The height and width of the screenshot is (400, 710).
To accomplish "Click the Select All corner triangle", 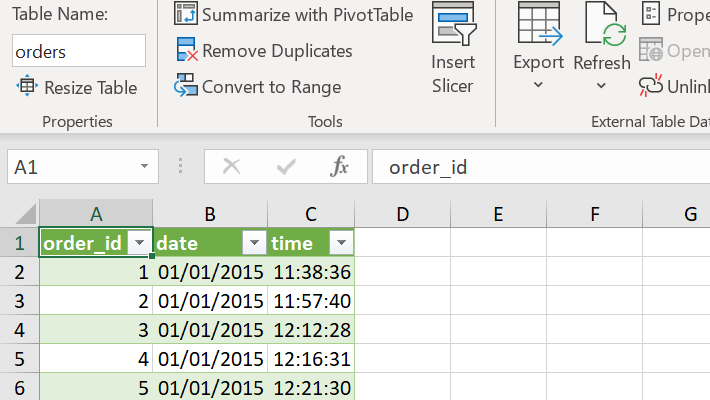I will click(23, 214).
